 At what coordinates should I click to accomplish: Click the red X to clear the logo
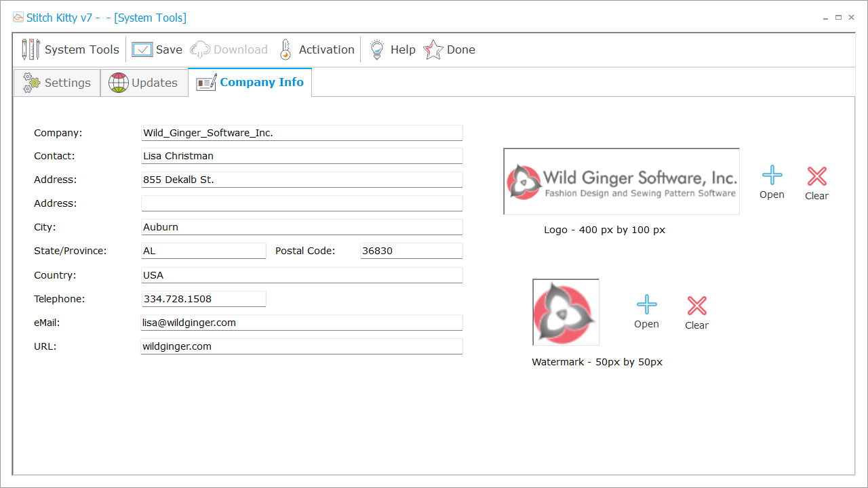pyautogui.click(x=817, y=176)
